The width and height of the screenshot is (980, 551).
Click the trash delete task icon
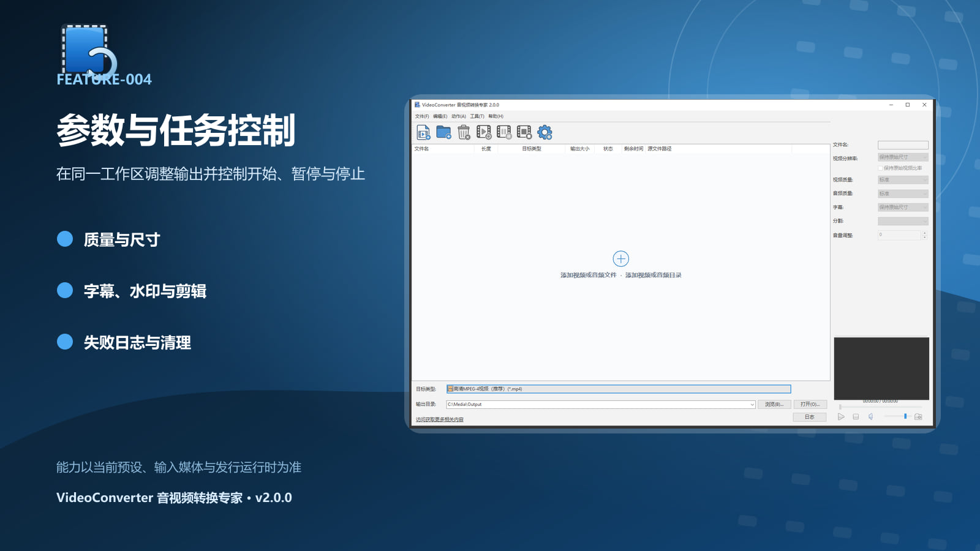(464, 132)
